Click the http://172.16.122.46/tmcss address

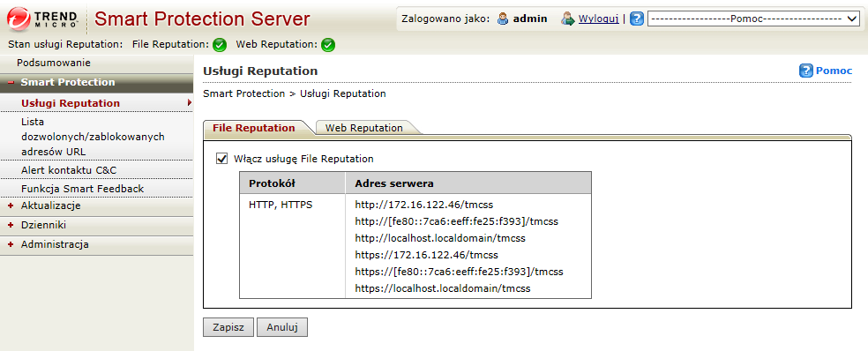pyautogui.click(x=424, y=205)
